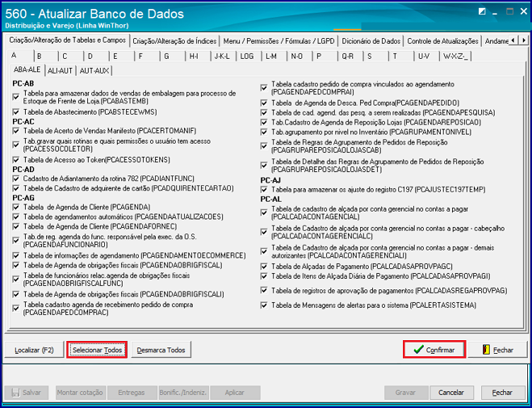Click Fechar beside the Cancelar button
This screenshot has height=408, width=532.
[x=502, y=393]
